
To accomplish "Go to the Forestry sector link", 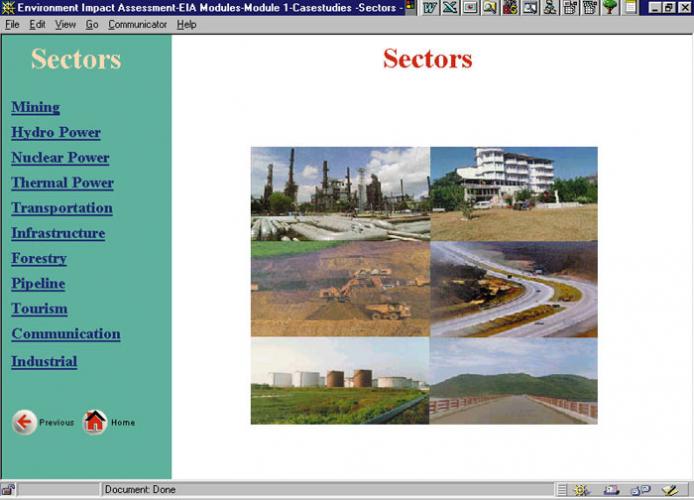I will 39,259.
